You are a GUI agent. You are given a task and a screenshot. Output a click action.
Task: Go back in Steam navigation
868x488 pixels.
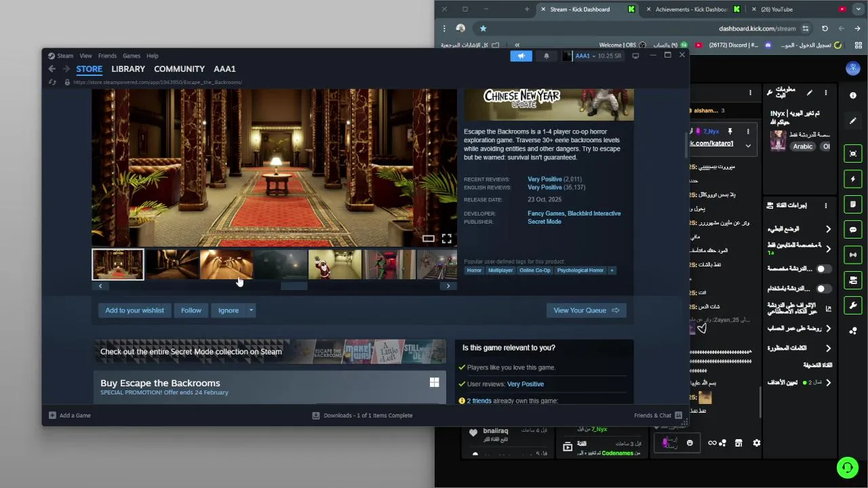52,69
